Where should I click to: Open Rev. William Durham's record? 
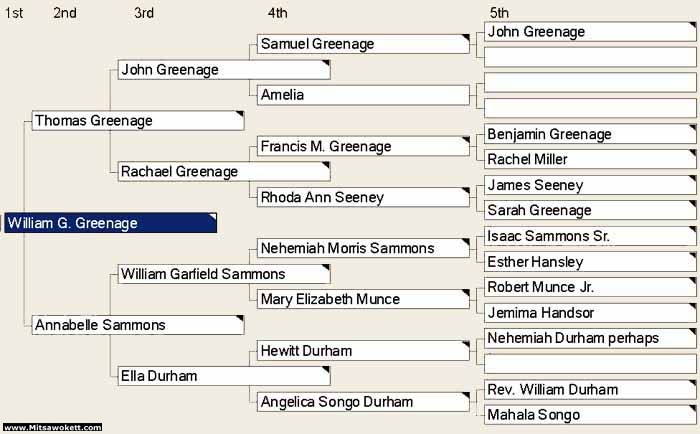click(587, 389)
